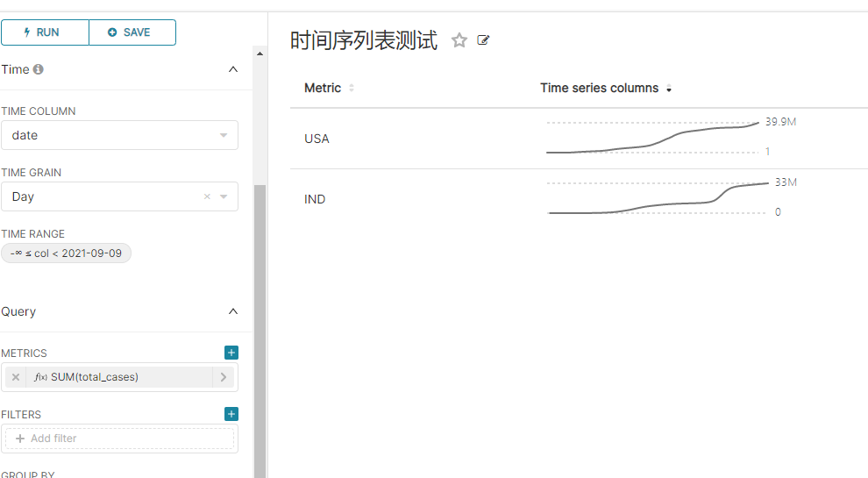Click the 39.9M value label
This screenshot has width=868, height=478.
[780, 122]
